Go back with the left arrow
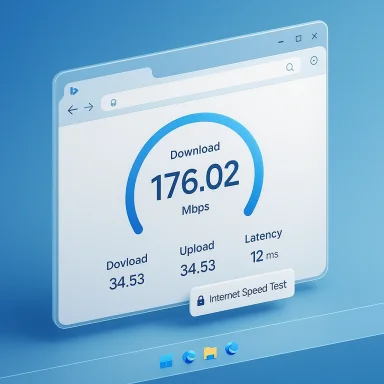384x384 pixels. [72, 110]
